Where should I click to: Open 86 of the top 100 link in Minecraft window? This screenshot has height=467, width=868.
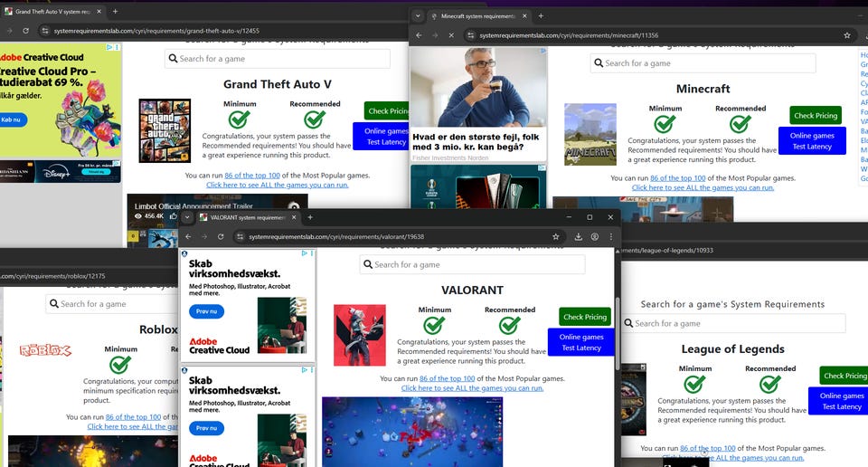pos(677,178)
